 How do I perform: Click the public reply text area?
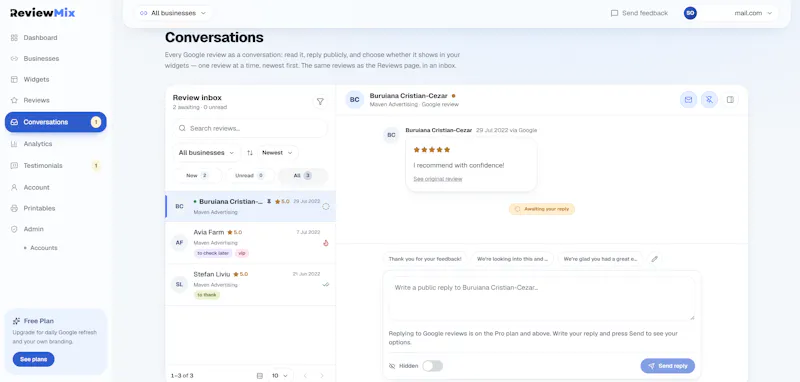542,299
